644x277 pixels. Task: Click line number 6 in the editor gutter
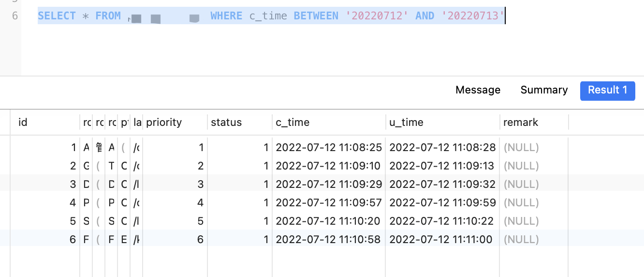[15, 16]
